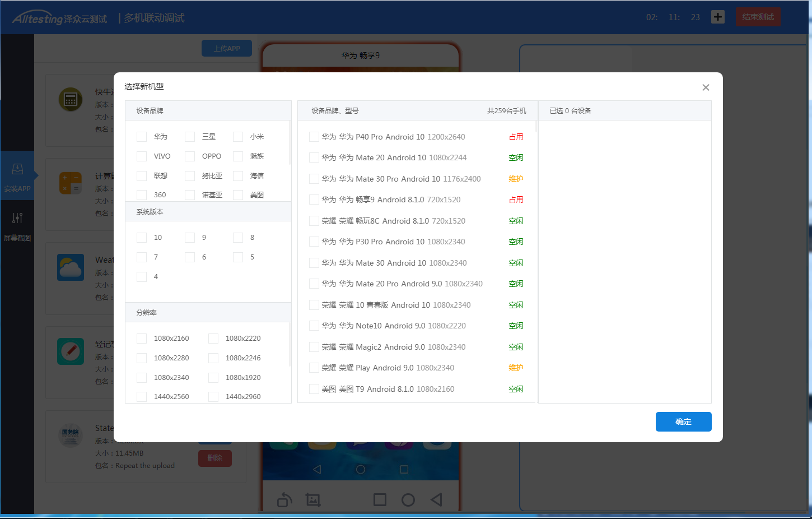Click the toolbar square recent-apps icon
812x519 pixels.
coord(380,499)
